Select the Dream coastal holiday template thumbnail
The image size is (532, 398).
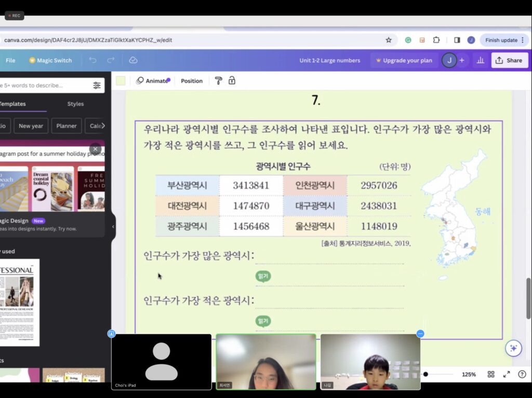tap(53, 189)
